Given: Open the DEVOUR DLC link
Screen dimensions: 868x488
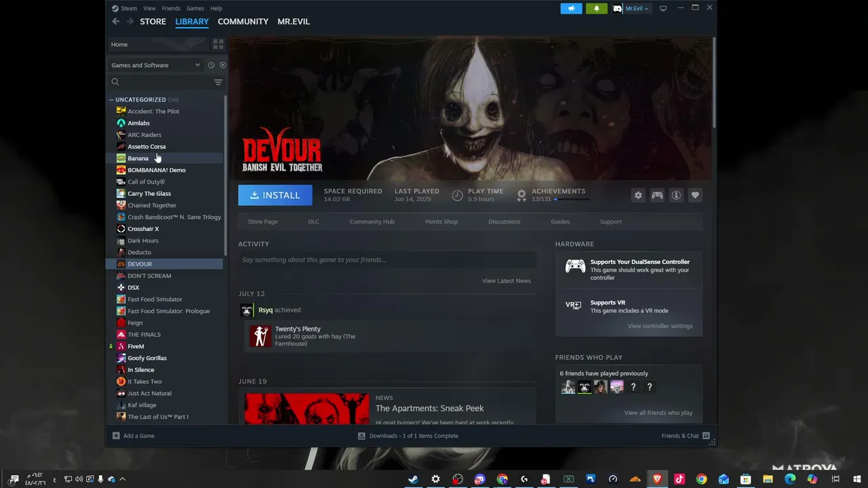Looking at the screenshot, I should (313, 222).
